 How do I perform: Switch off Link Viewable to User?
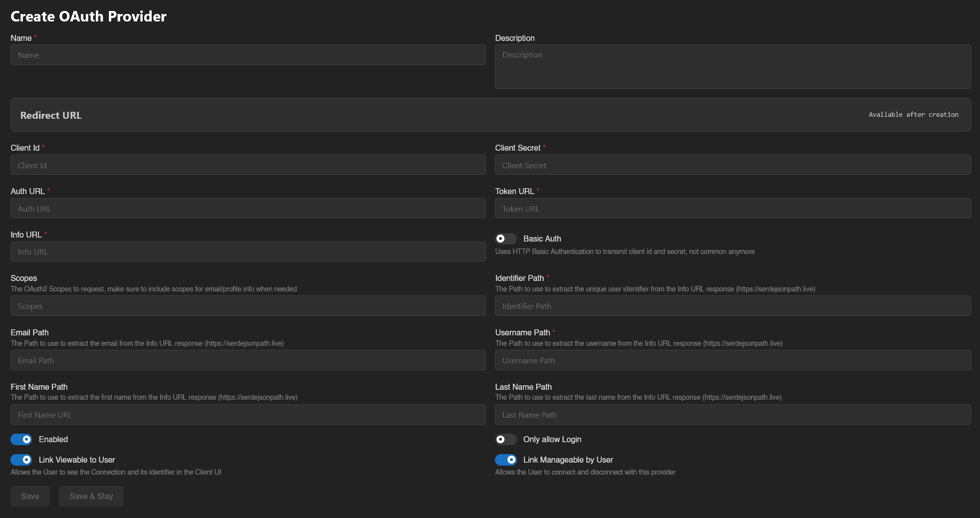click(x=21, y=460)
